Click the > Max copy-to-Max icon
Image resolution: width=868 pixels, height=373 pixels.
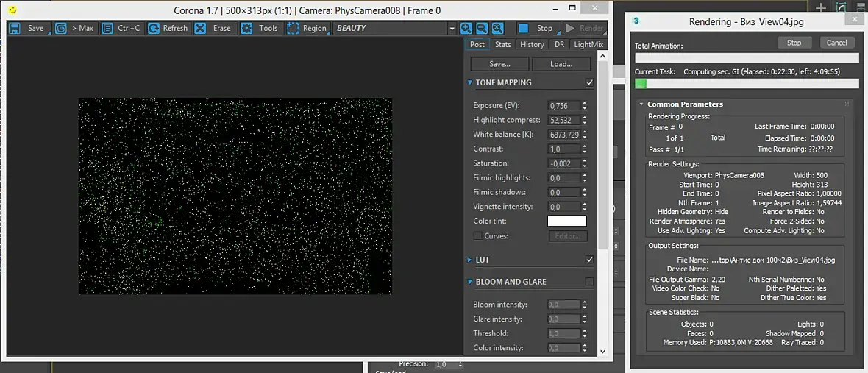(60, 28)
